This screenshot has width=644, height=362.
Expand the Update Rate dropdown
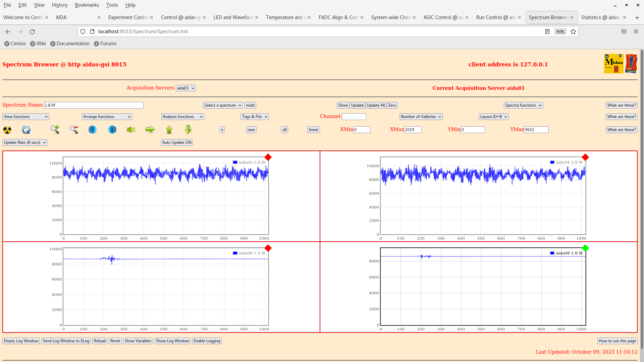pyautogui.click(x=25, y=142)
